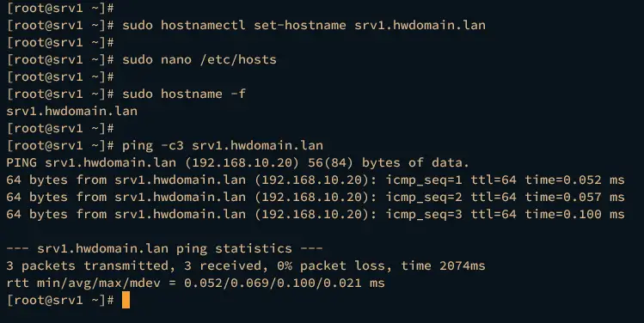Click the 'sudo nano /etc/hosts' command
Image resolution: width=644 pixels, height=323 pixels.
(x=199, y=59)
